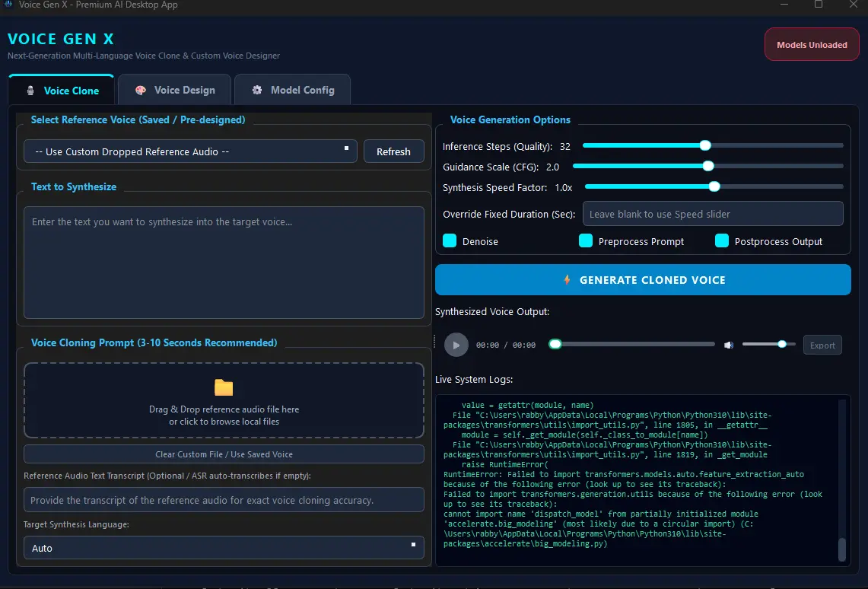The height and width of the screenshot is (589, 868).
Task: Adjust the Guidance Scale CFG slider
Action: [708, 166]
